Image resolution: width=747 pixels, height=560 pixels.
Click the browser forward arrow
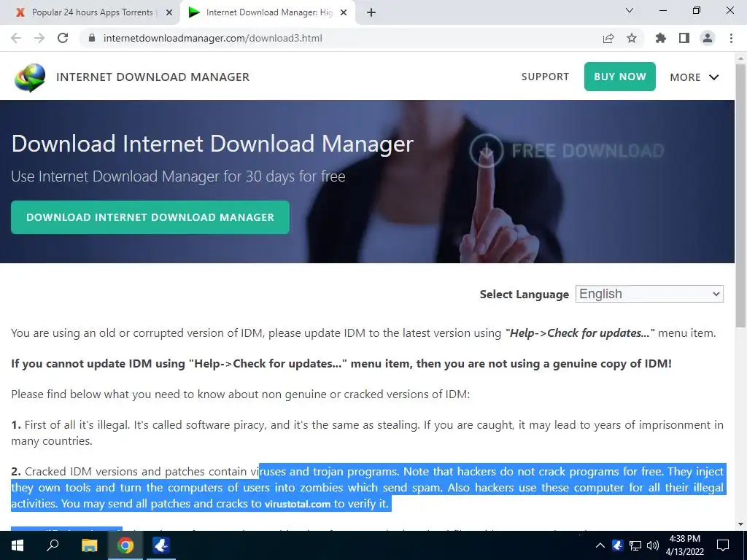tap(39, 38)
